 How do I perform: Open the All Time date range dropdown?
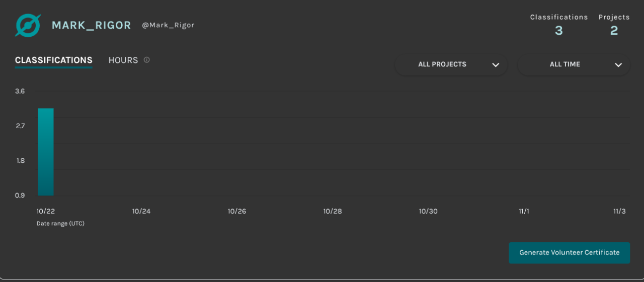(565, 64)
